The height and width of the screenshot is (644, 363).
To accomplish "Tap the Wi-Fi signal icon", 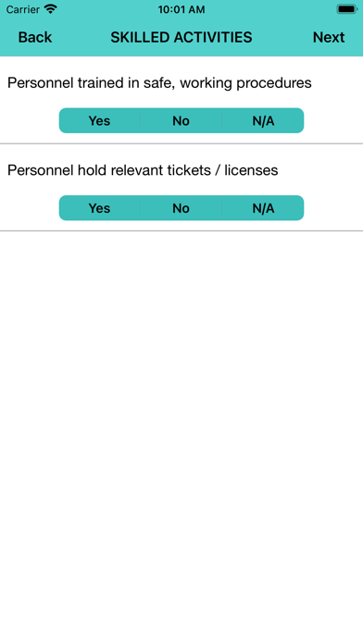I will point(51,9).
